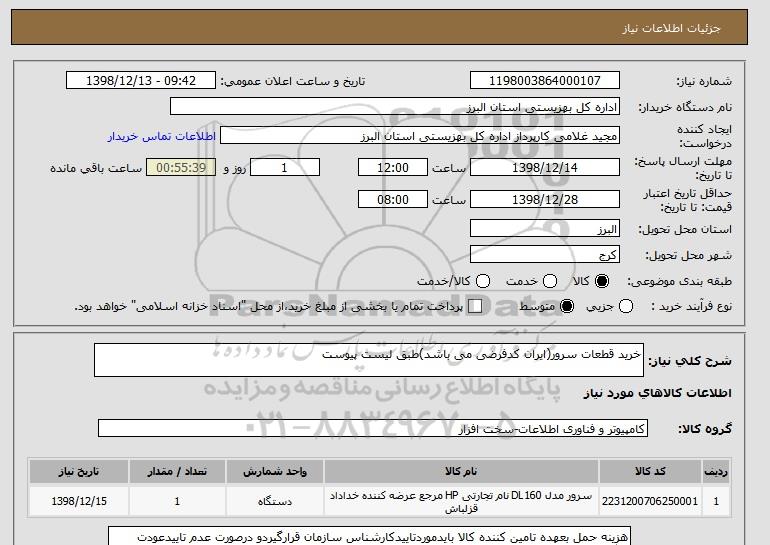Viewport: 770px width, 545px height.
Task: Click the need date cell 1398/12/15
Action: (79, 501)
